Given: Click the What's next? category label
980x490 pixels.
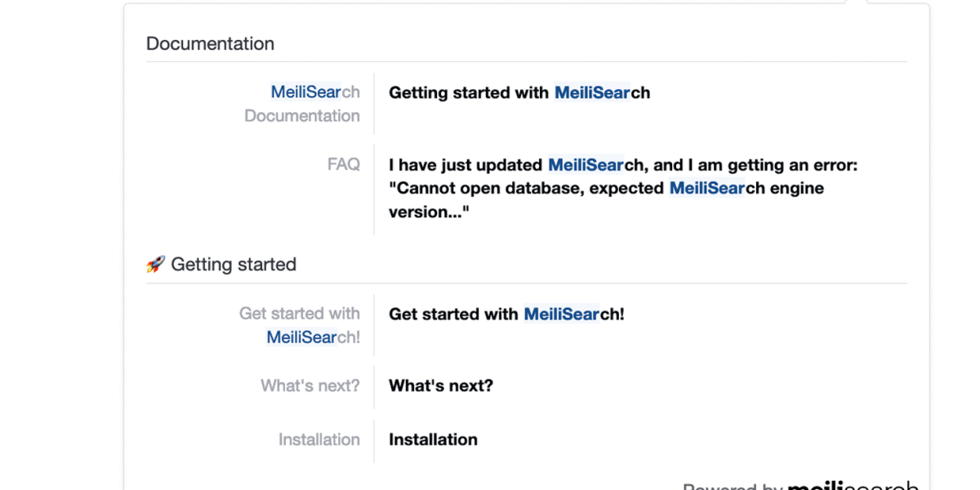Looking at the screenshot, I should tap(311, 385).
